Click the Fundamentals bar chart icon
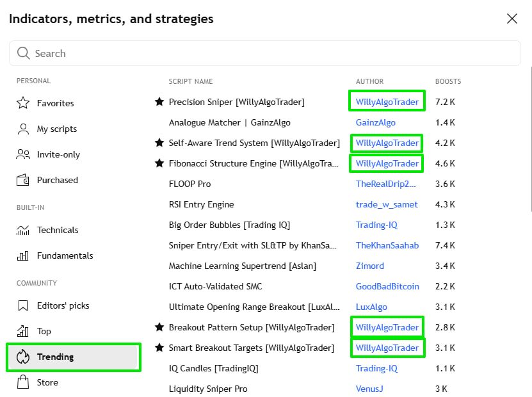This screenshot has height=397, width=532. pyautogui.click(x=23, y=255)
